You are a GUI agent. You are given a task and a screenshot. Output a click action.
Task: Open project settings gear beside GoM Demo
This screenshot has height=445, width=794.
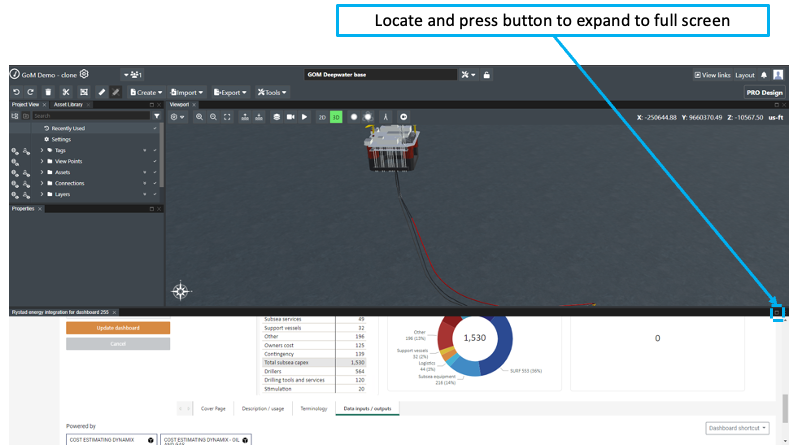tap(84, 74)
